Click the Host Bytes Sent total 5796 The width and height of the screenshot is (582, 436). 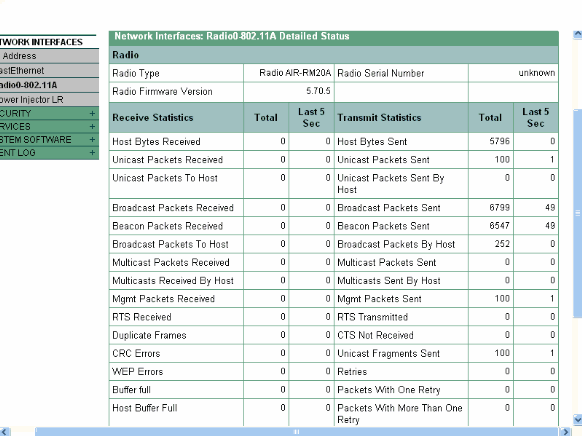499,141
